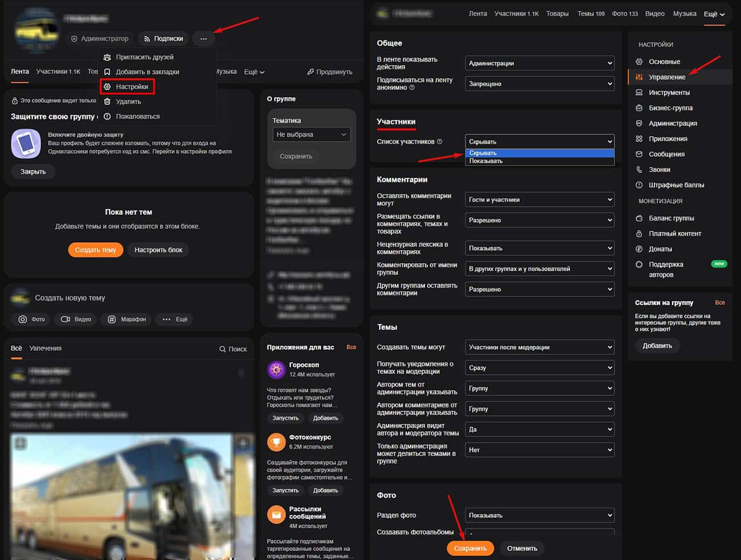The image size is (741, 560).
Task: Click the Марафон post option button
Action: (x=127, y=319)
